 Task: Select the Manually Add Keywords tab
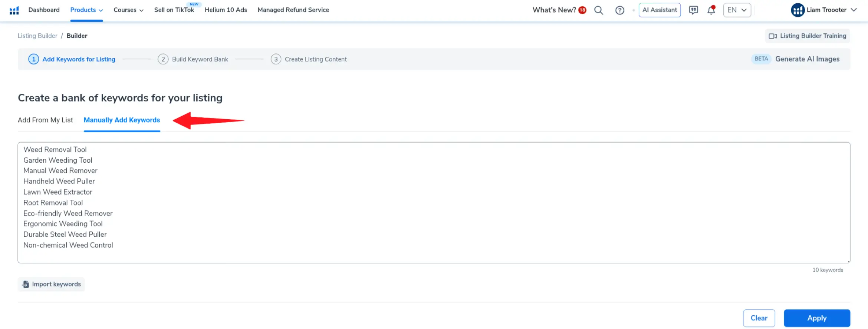pos(122,120)
